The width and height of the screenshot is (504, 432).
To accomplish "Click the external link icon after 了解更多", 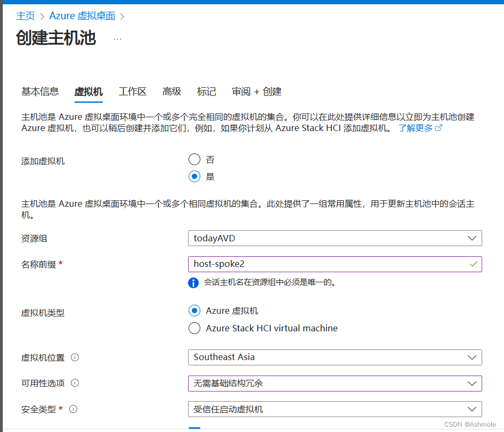I will pos(439,128).
